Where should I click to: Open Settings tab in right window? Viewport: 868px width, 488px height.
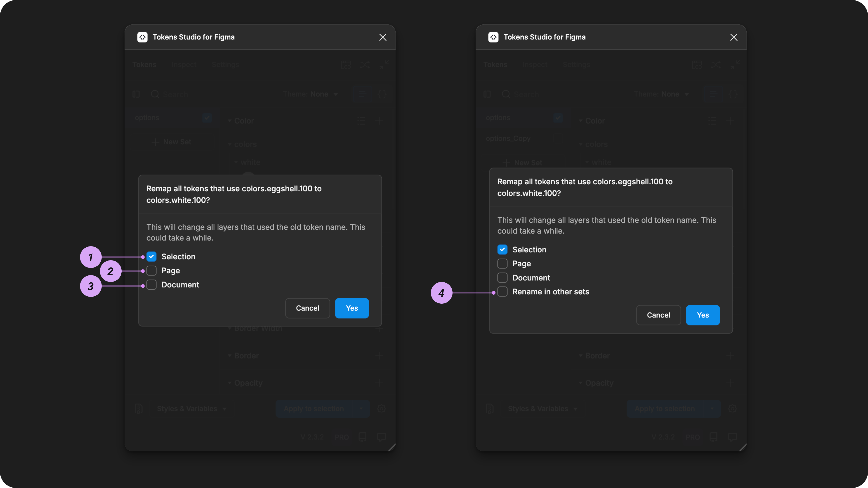coord(577,65)
